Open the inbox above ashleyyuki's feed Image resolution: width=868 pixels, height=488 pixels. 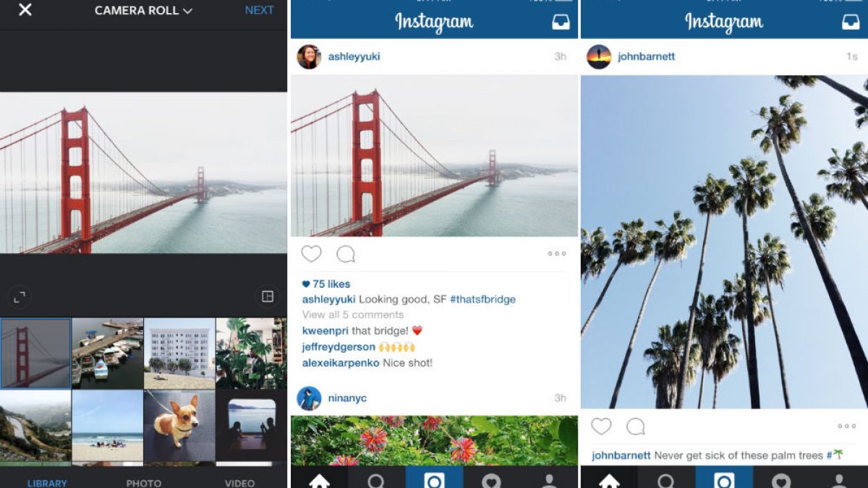coord(561,22)
